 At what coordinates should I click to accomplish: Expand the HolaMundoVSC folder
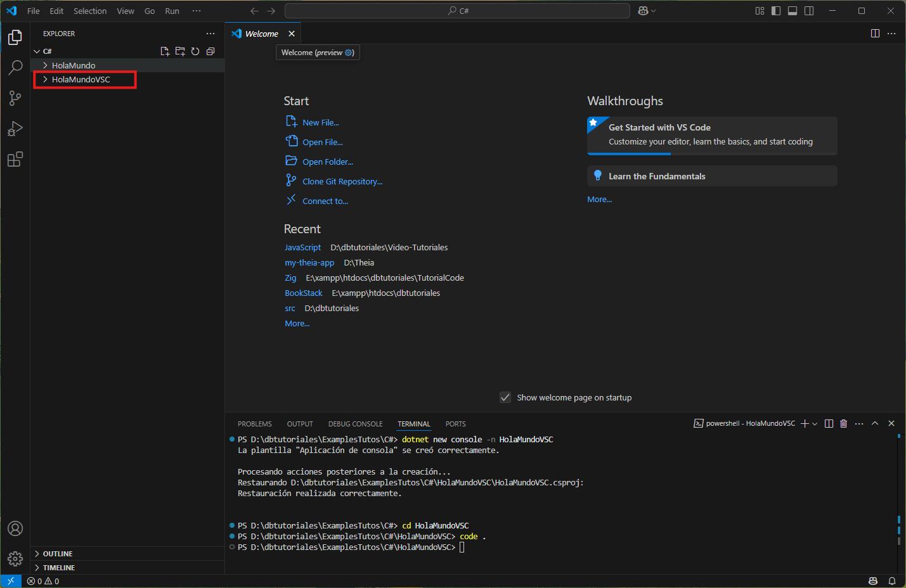[x=127, y=79]
